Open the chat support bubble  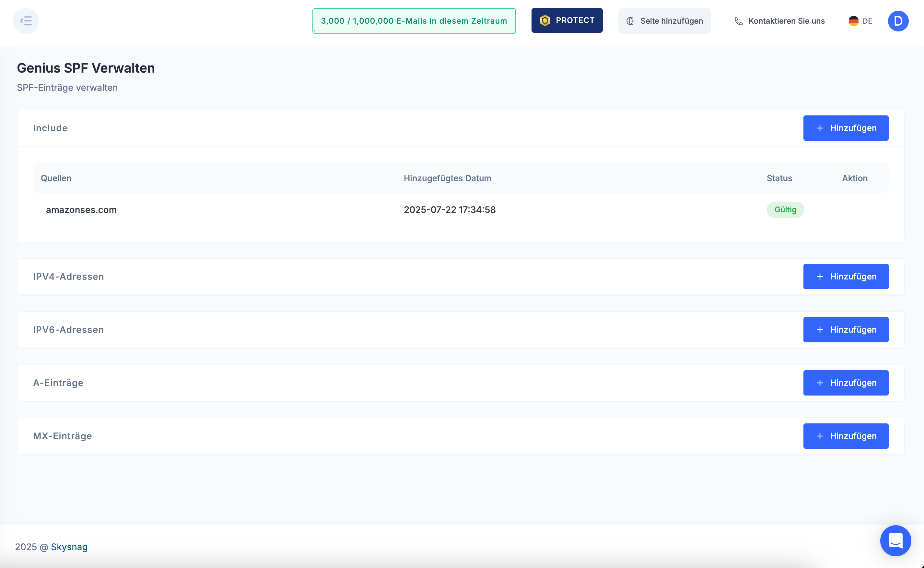point(895,540)
